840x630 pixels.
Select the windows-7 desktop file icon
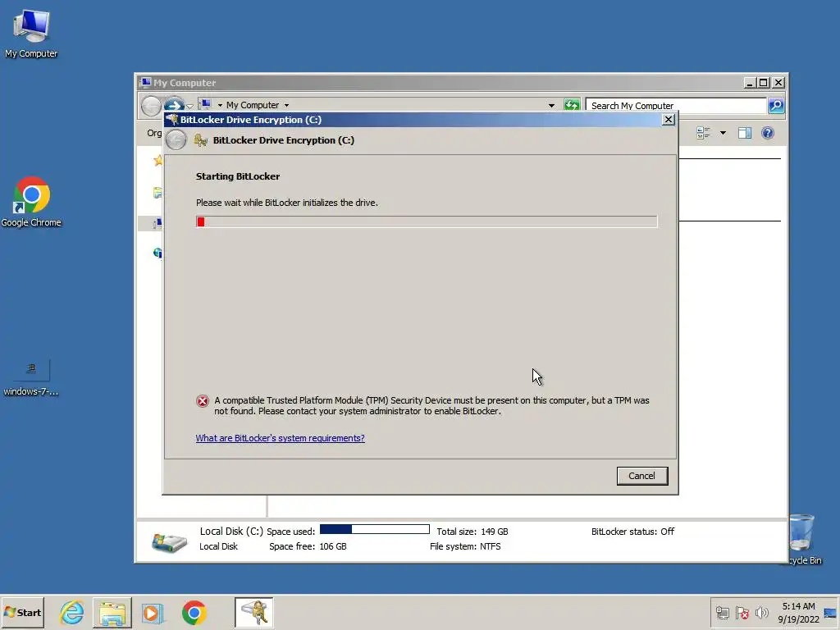pos(31,377)
